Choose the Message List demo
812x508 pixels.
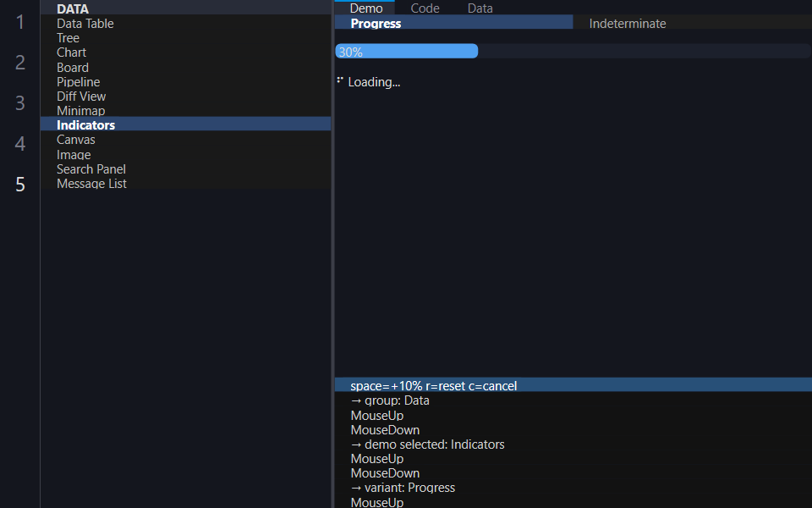click(185, 184)
